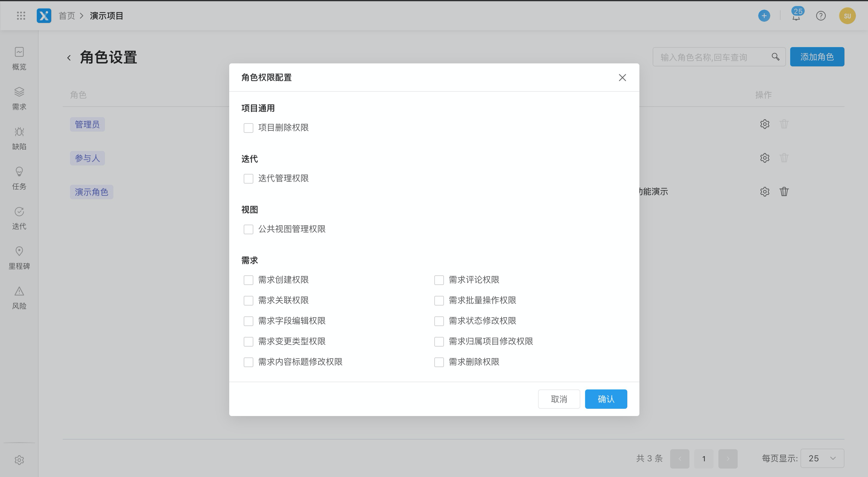Click the 参与人 role tag
Screen dimensions: 868x477
pyautogui.click(x=87, y=158)
